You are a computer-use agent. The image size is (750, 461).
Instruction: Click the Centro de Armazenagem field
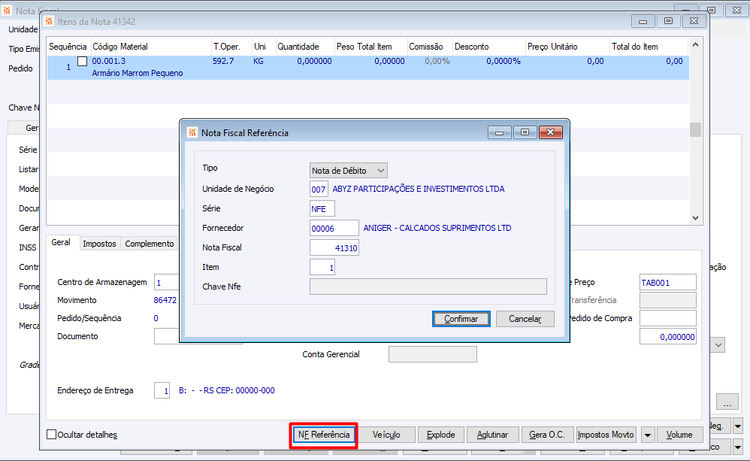click(166, 283)
